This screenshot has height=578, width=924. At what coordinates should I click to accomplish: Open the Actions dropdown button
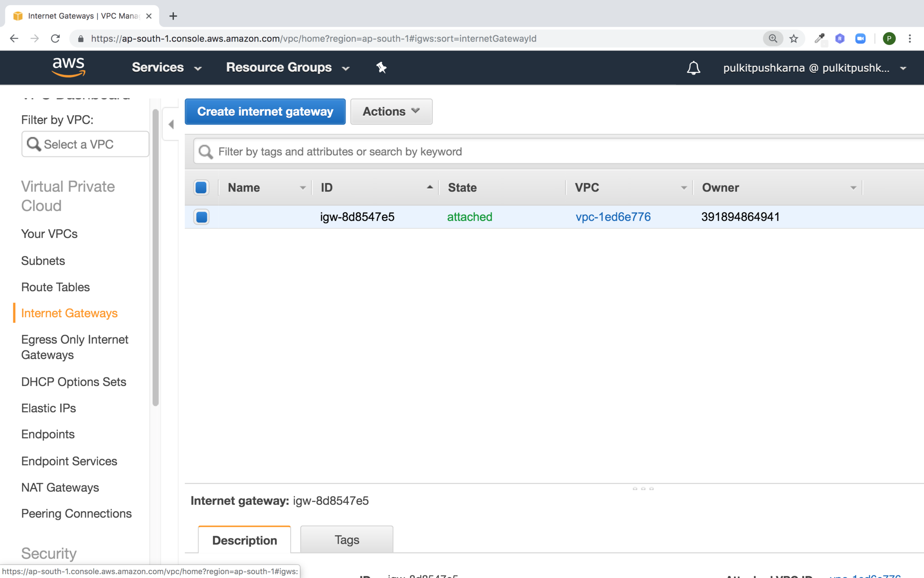(x=391, y=112)
